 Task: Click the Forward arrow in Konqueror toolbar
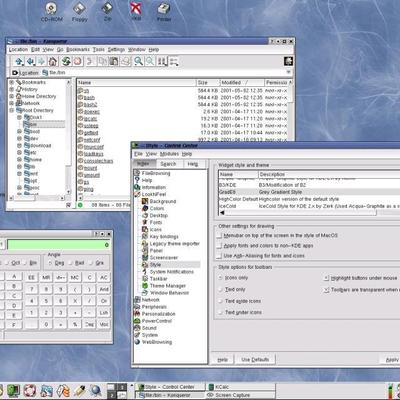pyautogui.click(x=41, y=61)
